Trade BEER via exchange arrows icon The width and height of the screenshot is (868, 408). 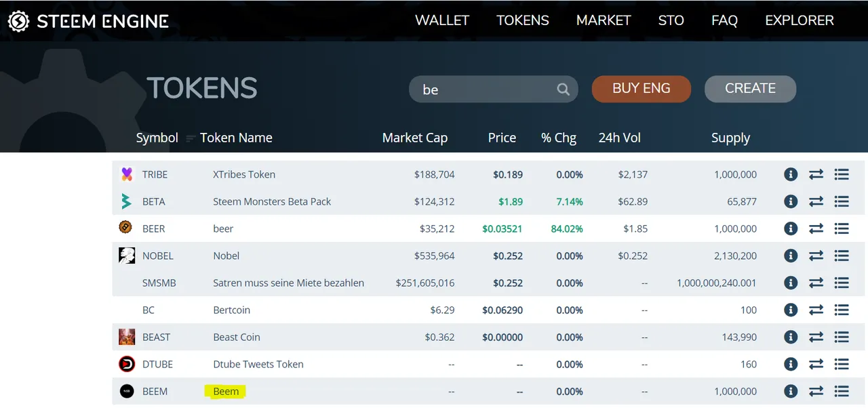816,228
